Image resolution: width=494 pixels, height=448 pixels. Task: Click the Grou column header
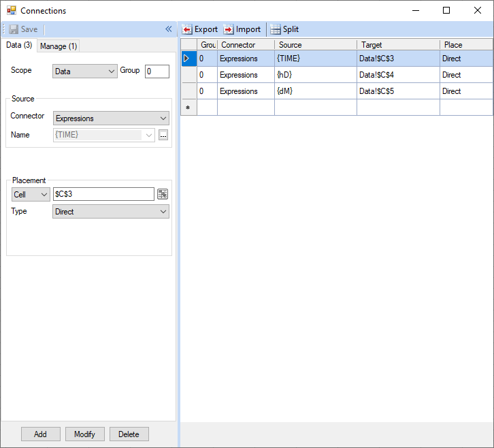pos(208,45)
